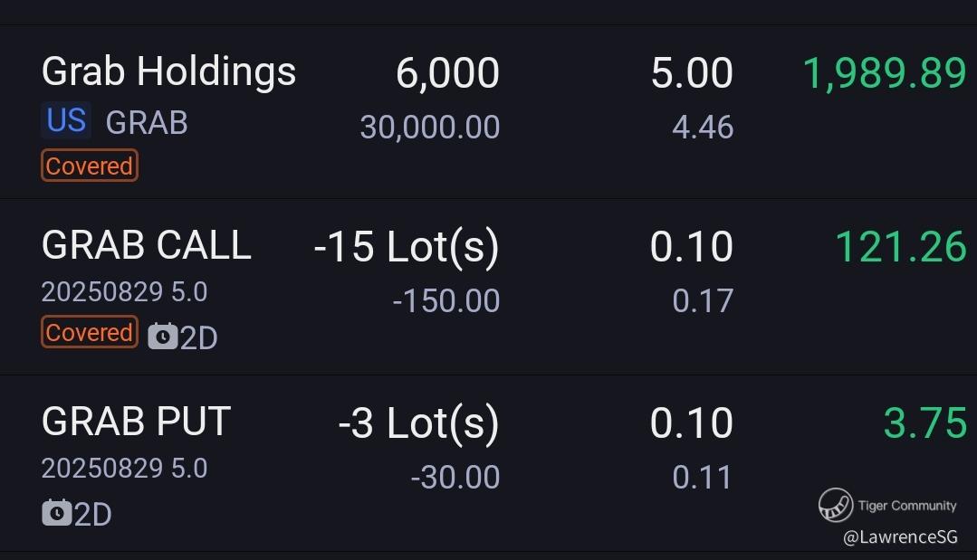Open the Grab Holdings position row
Screen dimensions: 977x560
tap(489, 112)
